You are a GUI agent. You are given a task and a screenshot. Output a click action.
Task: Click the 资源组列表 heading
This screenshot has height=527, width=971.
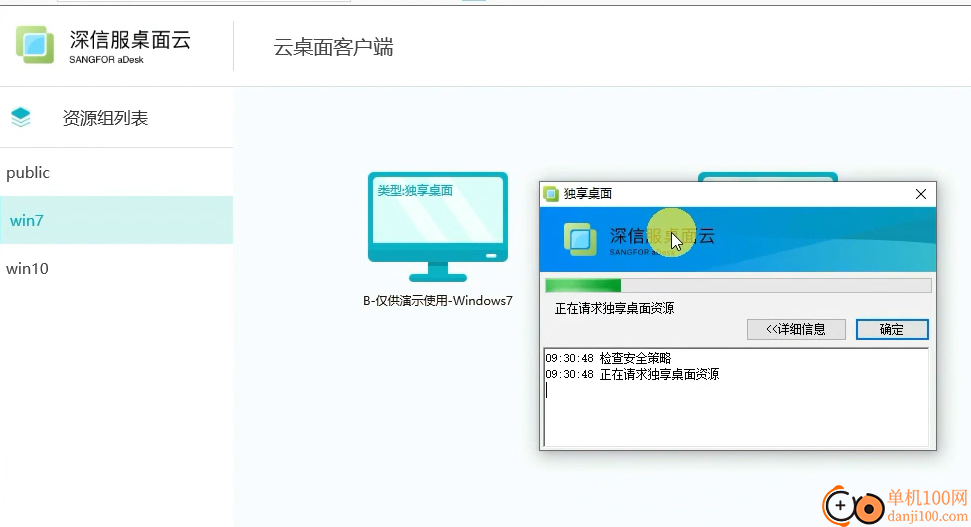(105, 118)
